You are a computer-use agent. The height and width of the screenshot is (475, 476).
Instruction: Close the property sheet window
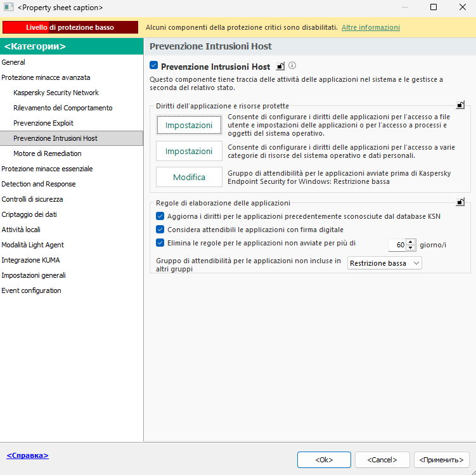tap(462, 7)
